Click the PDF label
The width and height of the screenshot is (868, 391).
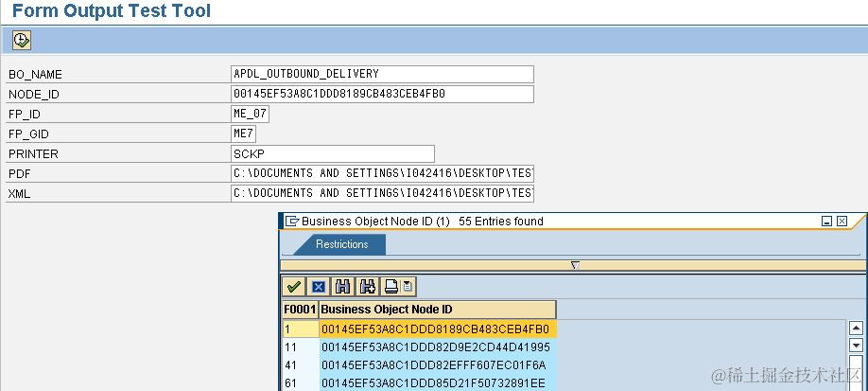click(x=19, y=174)
